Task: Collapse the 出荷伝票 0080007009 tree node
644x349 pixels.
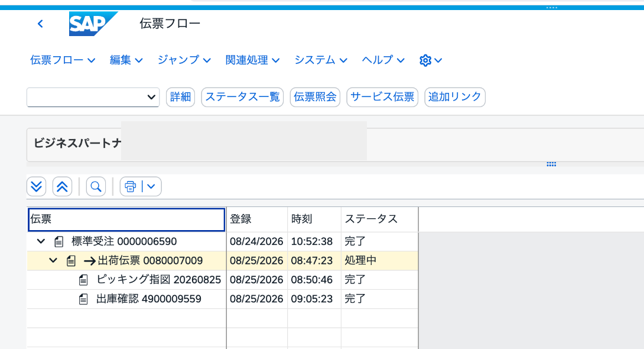Action: tap(53, 260)
